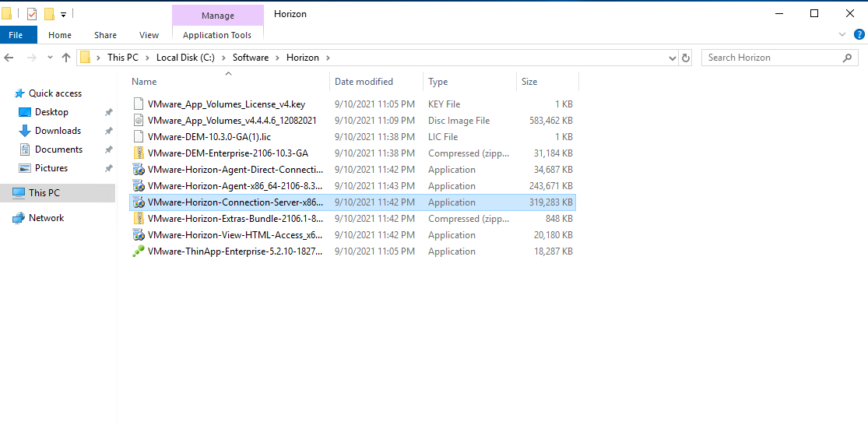Image resolution: width=868 pixels, height=422 pixels.
Task: Unpin Downloads from Quick access
Action: coord(108,132)
